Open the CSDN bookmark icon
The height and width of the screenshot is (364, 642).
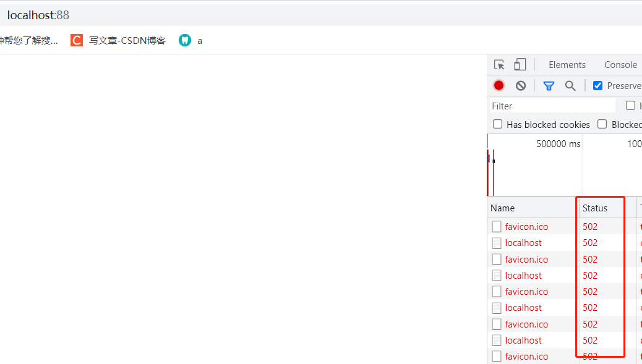[x=77, y=40]
